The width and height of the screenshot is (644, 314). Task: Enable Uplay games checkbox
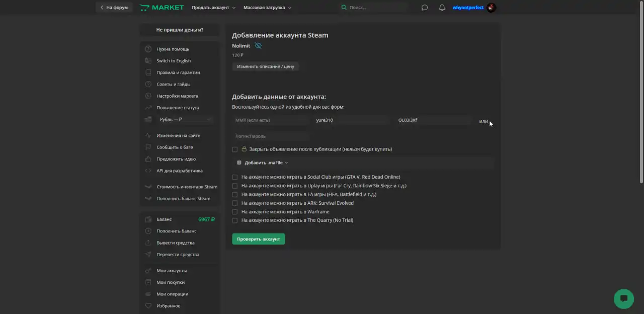coord(234,186)
